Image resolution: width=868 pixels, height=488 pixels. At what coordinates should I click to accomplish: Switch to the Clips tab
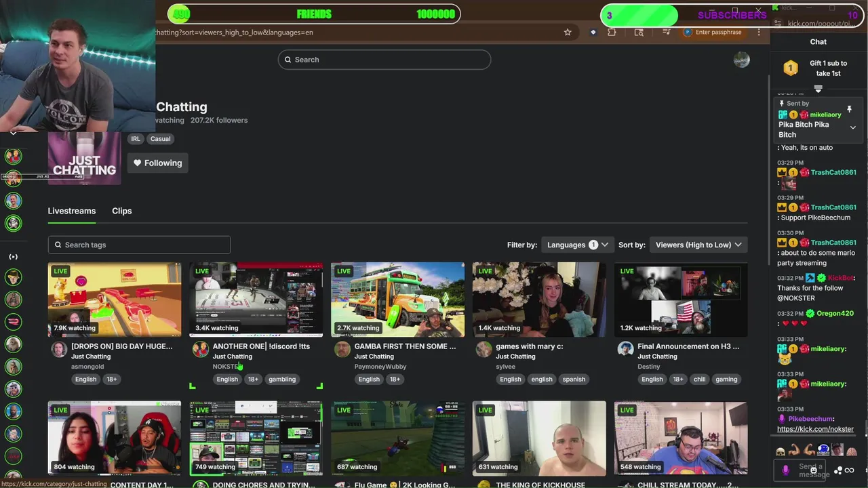pyautogui.click(x=122, y=211)
